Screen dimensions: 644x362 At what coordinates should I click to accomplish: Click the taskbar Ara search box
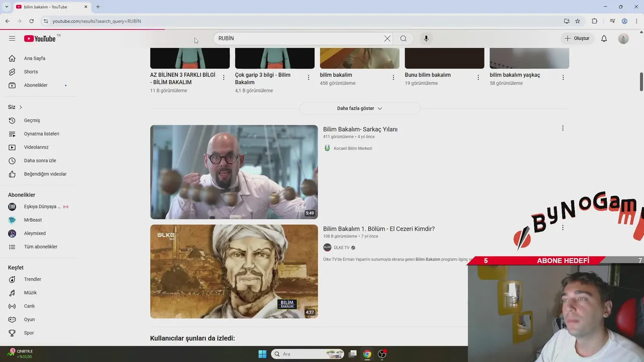[308, 354]
